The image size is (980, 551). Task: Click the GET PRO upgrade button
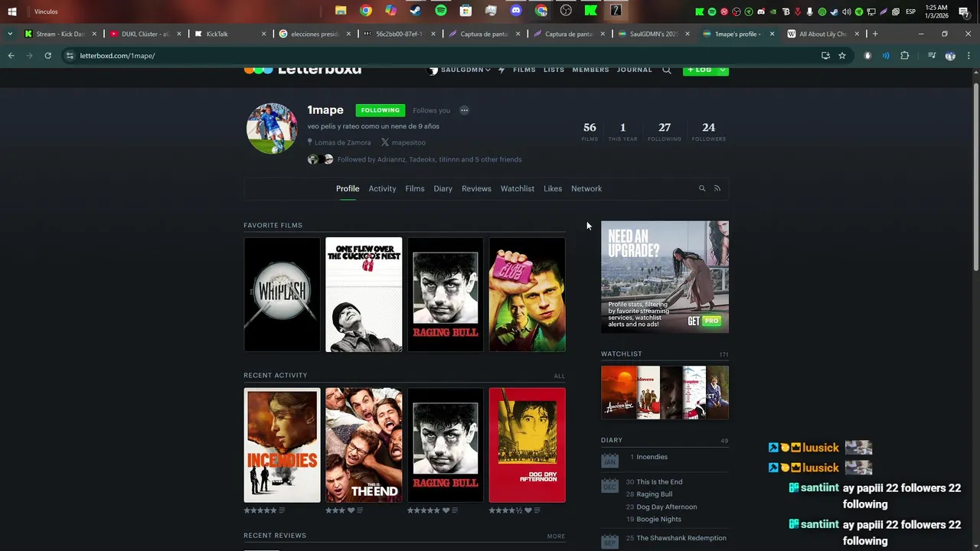point(704,321)
